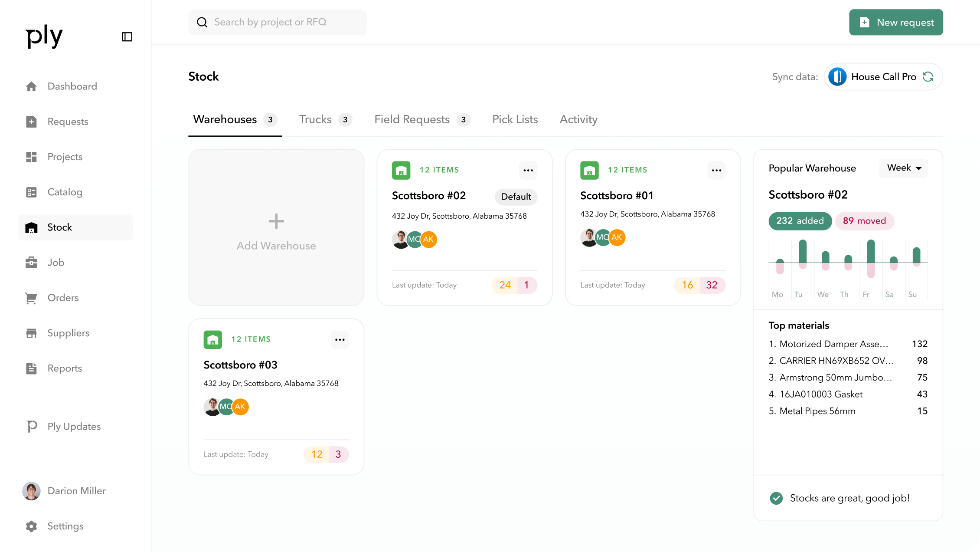Click the House Call Pro sync icon
The height and width of the screenshot is (552, 980).
click(x=929, y=76)
